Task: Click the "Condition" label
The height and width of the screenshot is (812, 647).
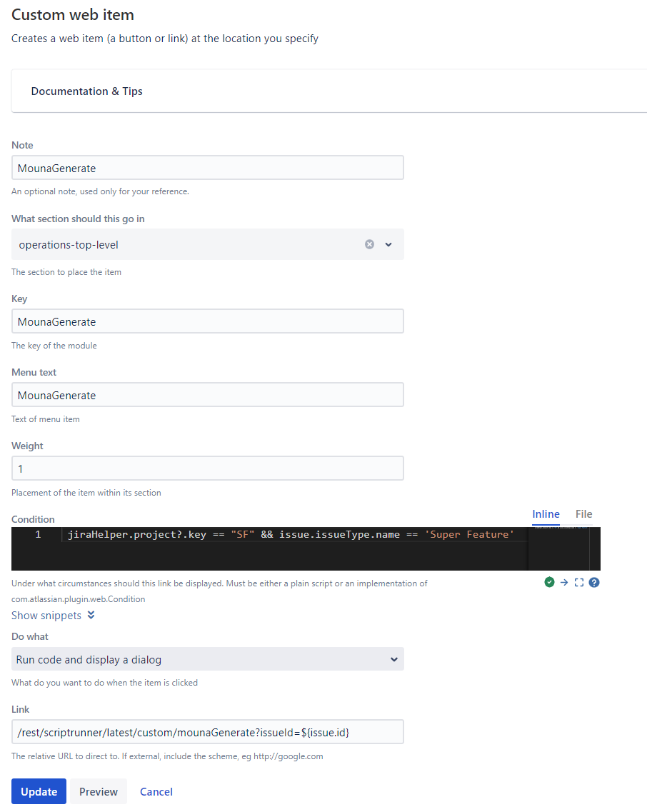Action: point(33,519)
